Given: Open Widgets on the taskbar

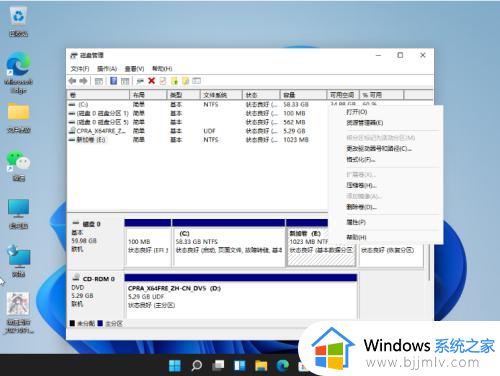Looking at the screenshot, I should (x=240, y=366).
